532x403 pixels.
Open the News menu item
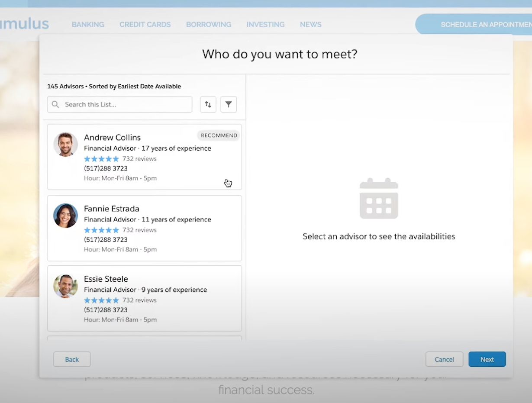(x=310, y=25)
